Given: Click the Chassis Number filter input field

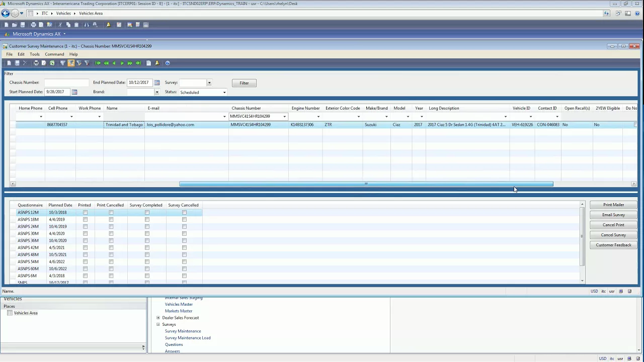Looking at the screenshot, I should pyautogui.click(x=66, y=82).
